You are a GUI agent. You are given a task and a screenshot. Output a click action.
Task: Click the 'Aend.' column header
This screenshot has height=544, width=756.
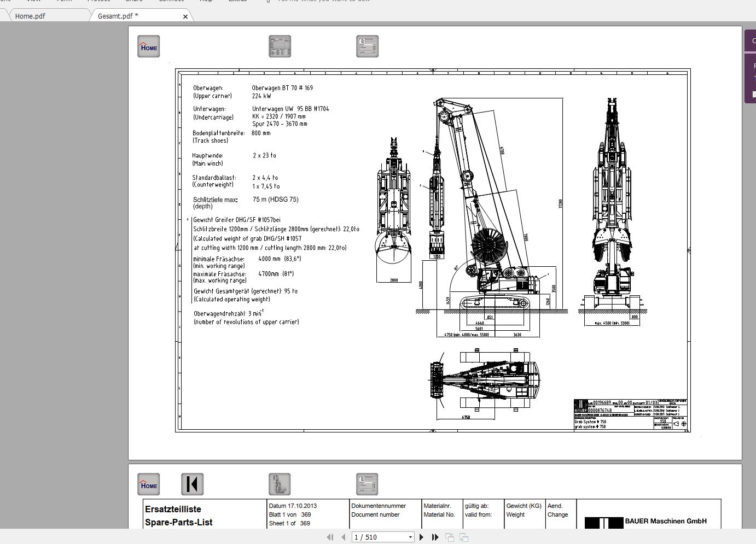tap(555, 506)
